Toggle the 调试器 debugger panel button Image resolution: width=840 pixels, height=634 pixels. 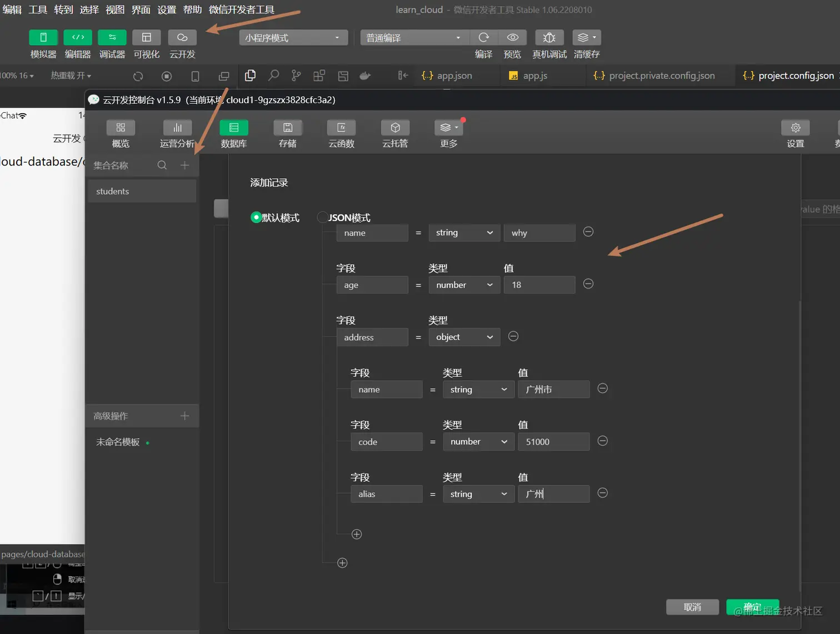(112, 37)
